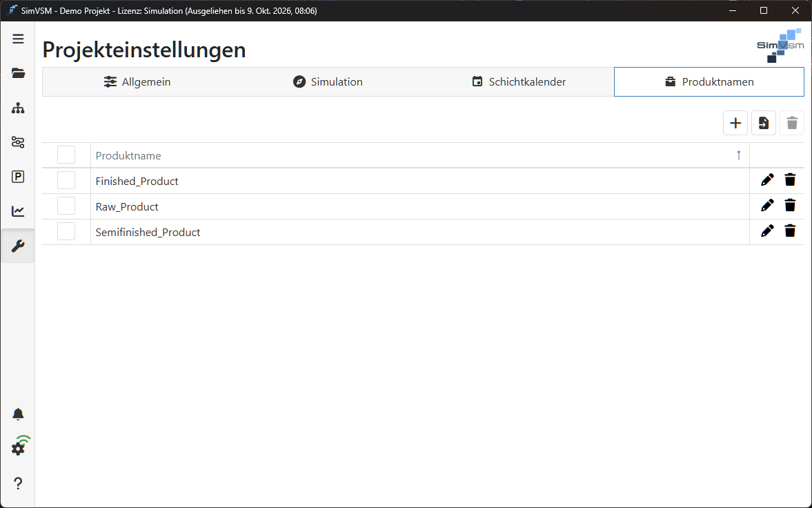Viewport: 812px width, 508px height.
Task: Click the Projekteinstellungen page heading
Action: coord(144,50)
